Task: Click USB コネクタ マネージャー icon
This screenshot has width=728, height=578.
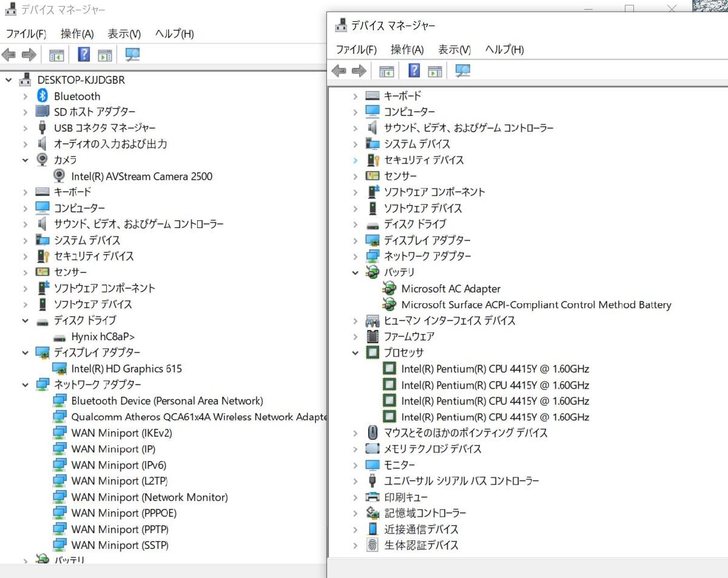Action: click(42, 128)
